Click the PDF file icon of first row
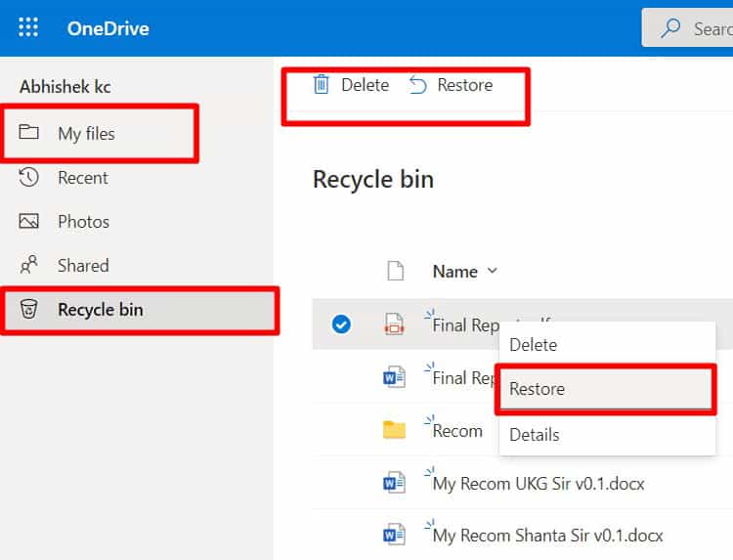 tap(394, 324)
